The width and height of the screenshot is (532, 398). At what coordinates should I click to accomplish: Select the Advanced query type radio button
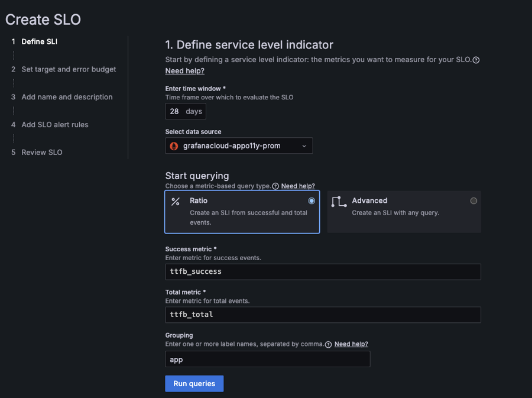[473, 200]
